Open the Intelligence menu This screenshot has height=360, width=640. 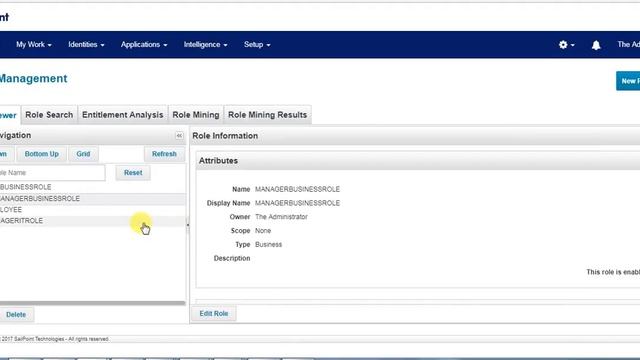tap(205, 44)
